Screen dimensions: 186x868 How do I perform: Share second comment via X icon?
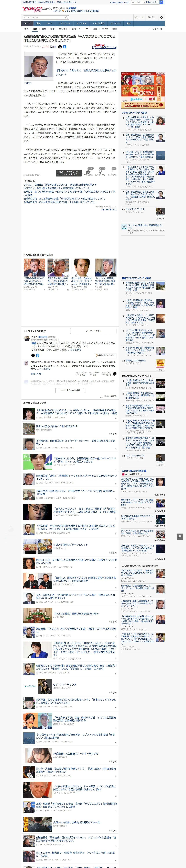115,374
